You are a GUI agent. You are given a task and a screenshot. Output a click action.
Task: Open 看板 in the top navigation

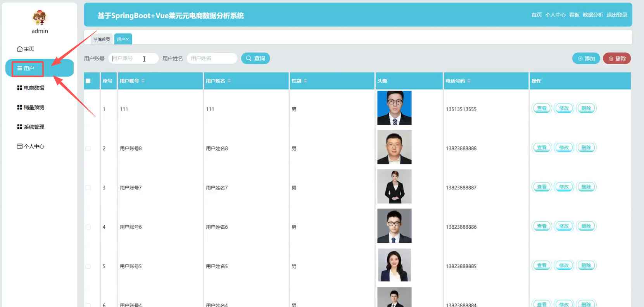(x=574, y=15)
